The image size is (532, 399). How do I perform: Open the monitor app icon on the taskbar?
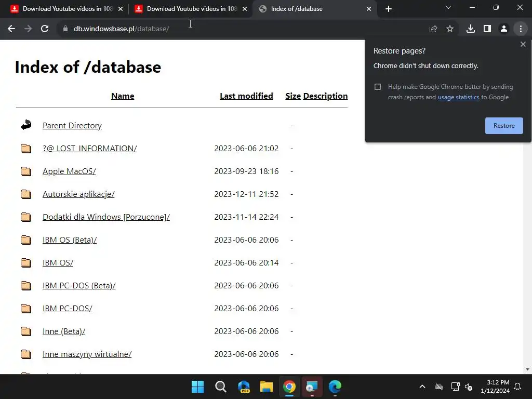[312, 387]
